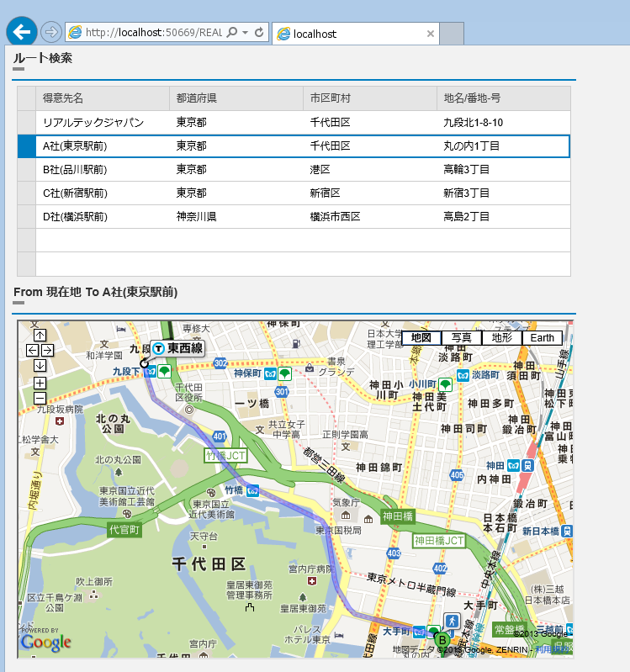Click the 東西線 transit info bubble
630x672 pixels.
pyautogui.click(x=177, y=348)
